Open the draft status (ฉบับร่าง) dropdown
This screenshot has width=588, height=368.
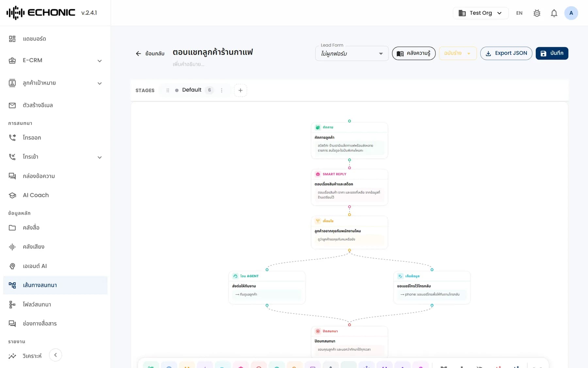pyautogui.click(x=458, y=53)
